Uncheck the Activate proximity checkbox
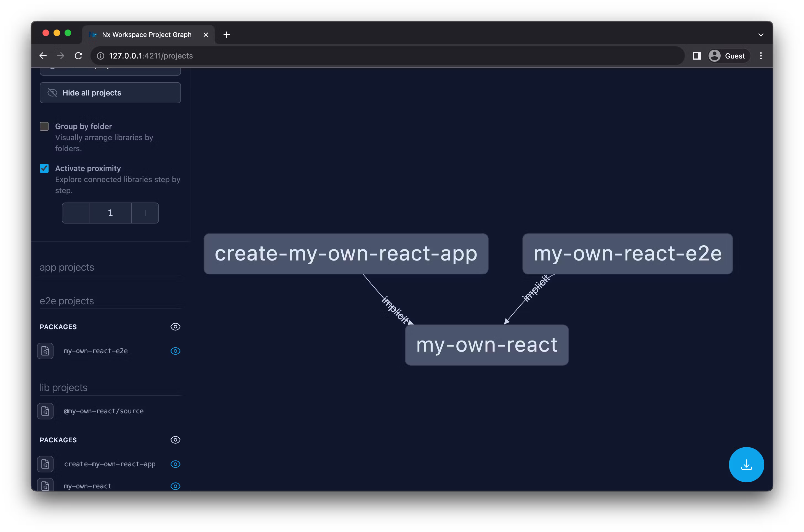The height and width of the screenshot is (532, 804). tap(44, 168)
